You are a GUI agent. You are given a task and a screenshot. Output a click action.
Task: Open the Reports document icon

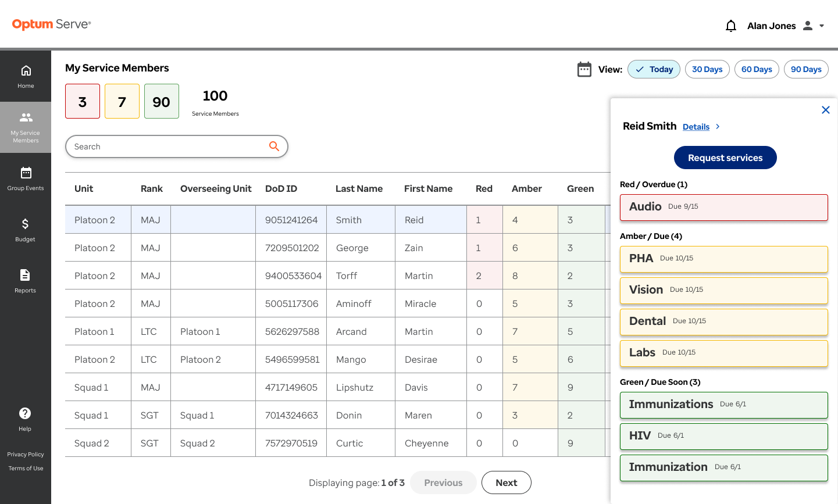pyautogui.click(x=25, y=275)
